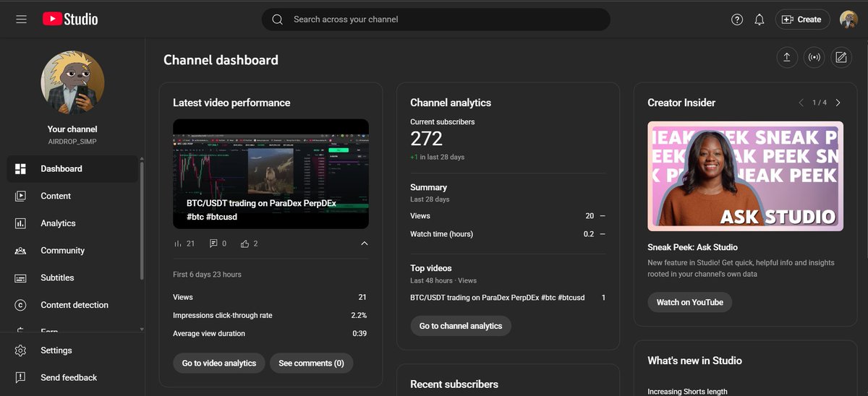Click the Dashboard sidebar icon
Image resolution: width=868 pixels, height=396 pixels.
(20, 168)
